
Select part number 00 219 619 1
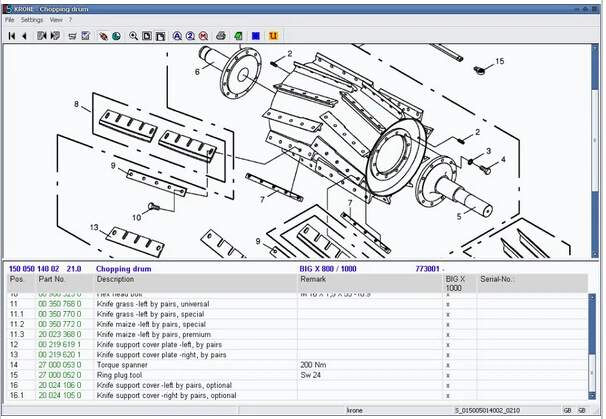(x=60, y=344)
